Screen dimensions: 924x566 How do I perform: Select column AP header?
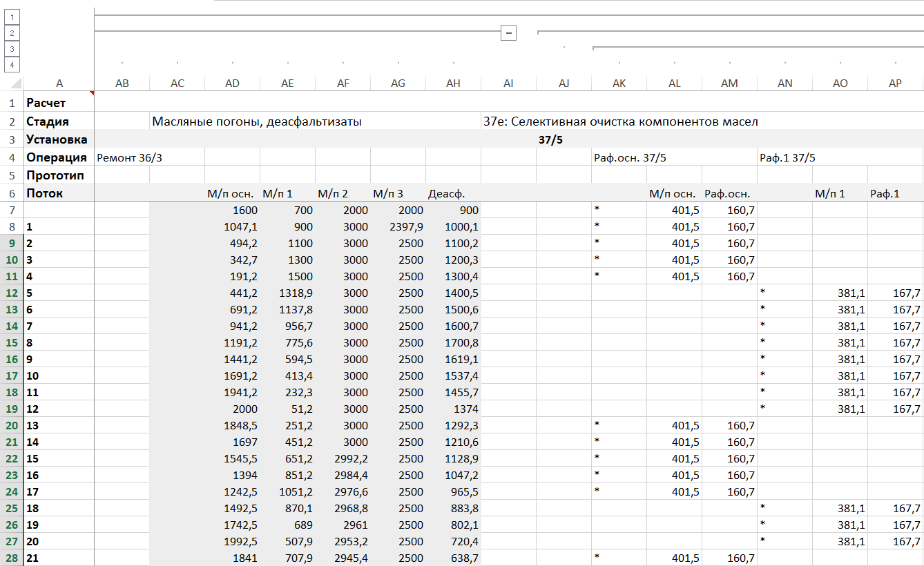pyautogui.click(x=895, y=84)
